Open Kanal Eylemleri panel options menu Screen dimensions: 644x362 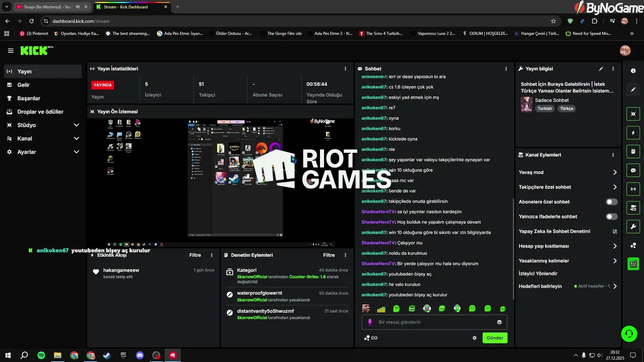[613, 155]
